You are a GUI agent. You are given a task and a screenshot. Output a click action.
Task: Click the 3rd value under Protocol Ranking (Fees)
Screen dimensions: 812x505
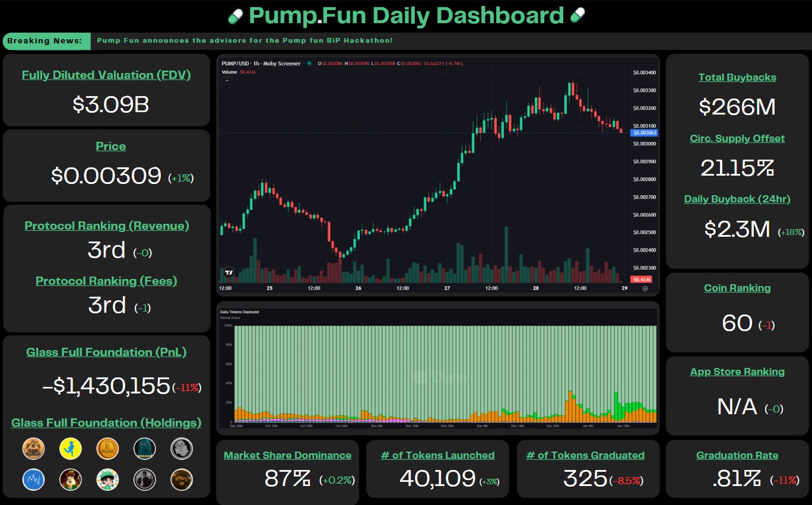pyautogui.click(x=107, y=306)
